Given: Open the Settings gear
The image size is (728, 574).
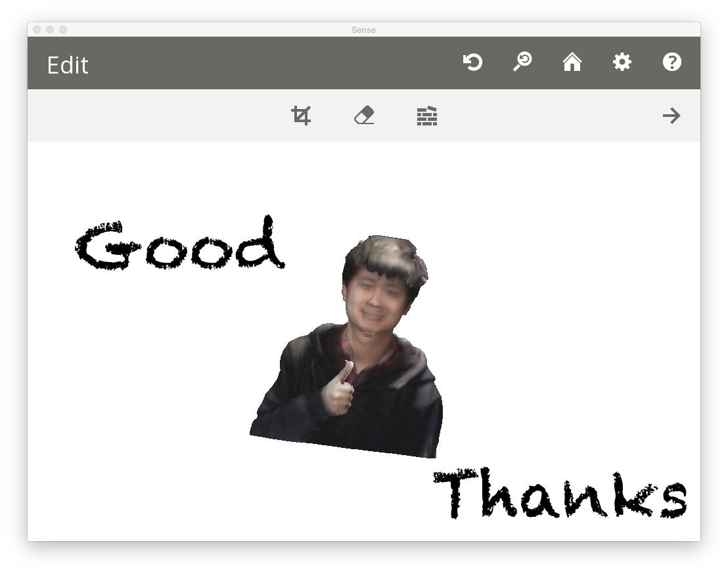Looking at the screenshot, I should (622, 62).
